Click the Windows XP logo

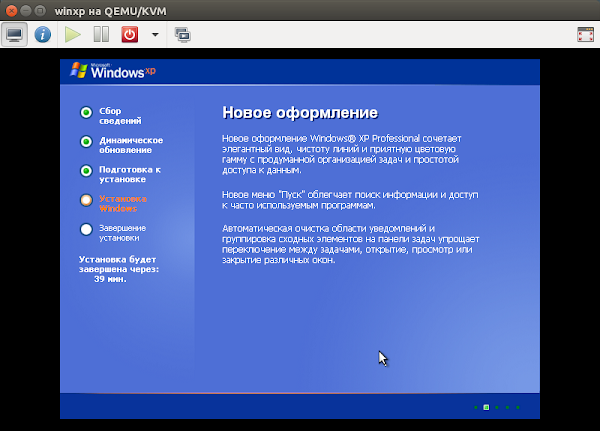tap(113, 70)
